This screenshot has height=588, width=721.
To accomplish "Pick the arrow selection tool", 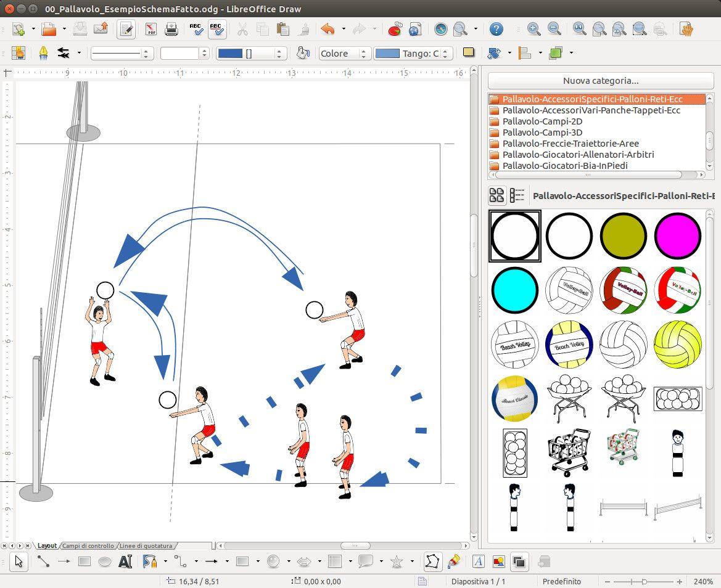I will click(19, 561).
